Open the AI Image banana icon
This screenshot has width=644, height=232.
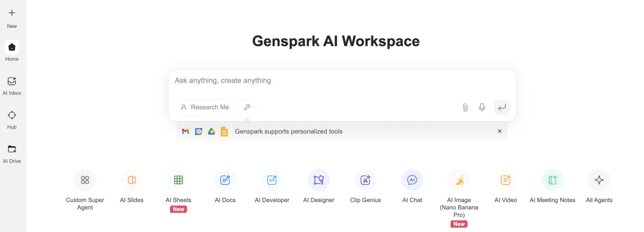pos(459,180)
